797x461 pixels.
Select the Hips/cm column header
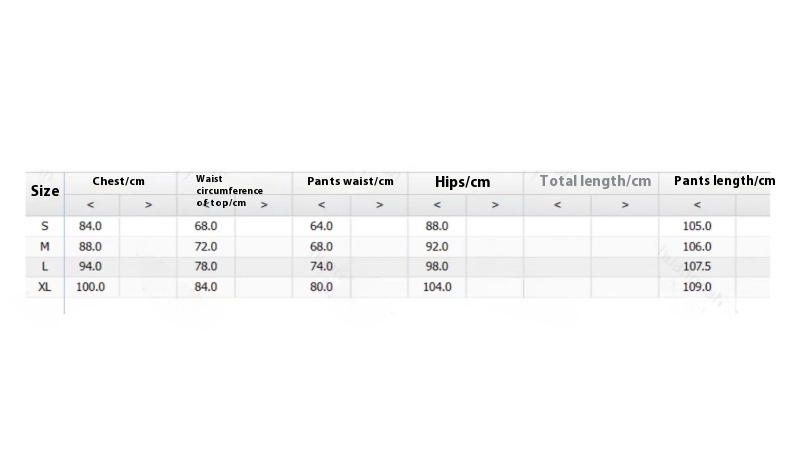463,182
